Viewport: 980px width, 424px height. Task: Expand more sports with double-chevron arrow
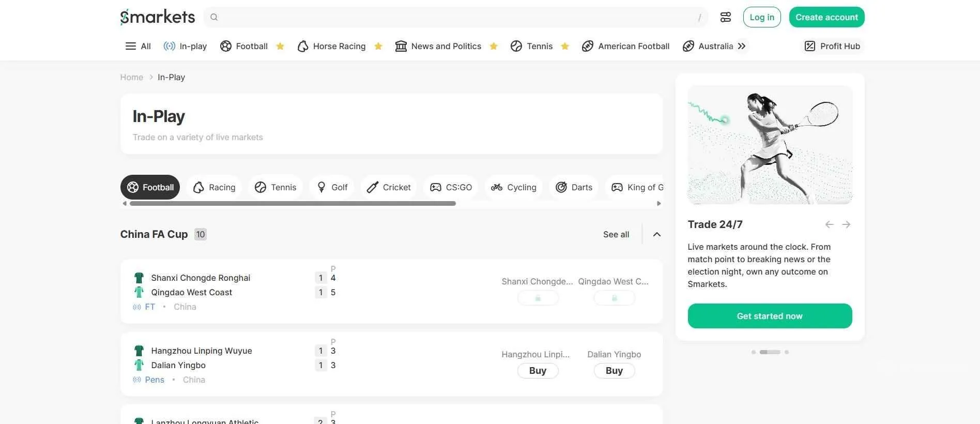[742, 46]
